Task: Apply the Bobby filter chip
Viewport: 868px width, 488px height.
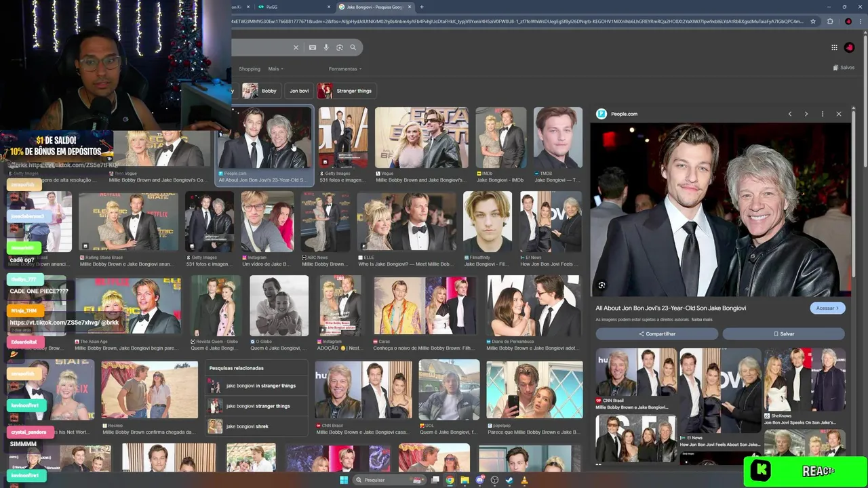Action: tap(260, 91)
